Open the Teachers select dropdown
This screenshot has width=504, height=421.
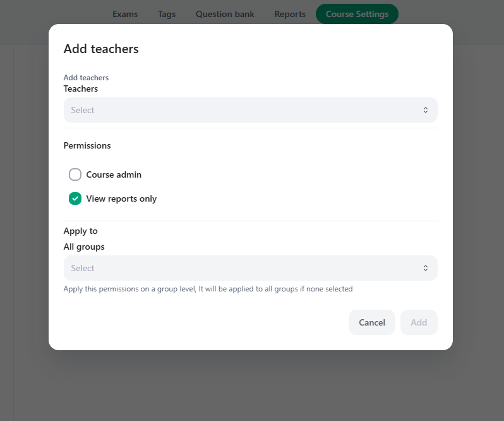(250, 110)
